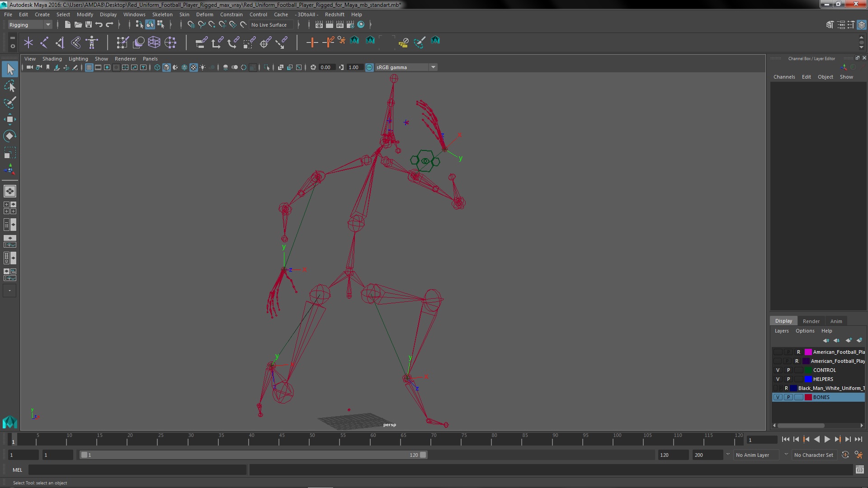Open layer editor Options menu

pyautogui.click(x=805, y=331)
